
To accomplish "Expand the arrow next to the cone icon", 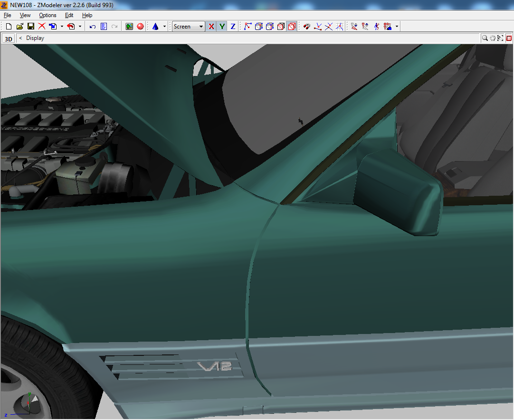I will click(163, 26).
